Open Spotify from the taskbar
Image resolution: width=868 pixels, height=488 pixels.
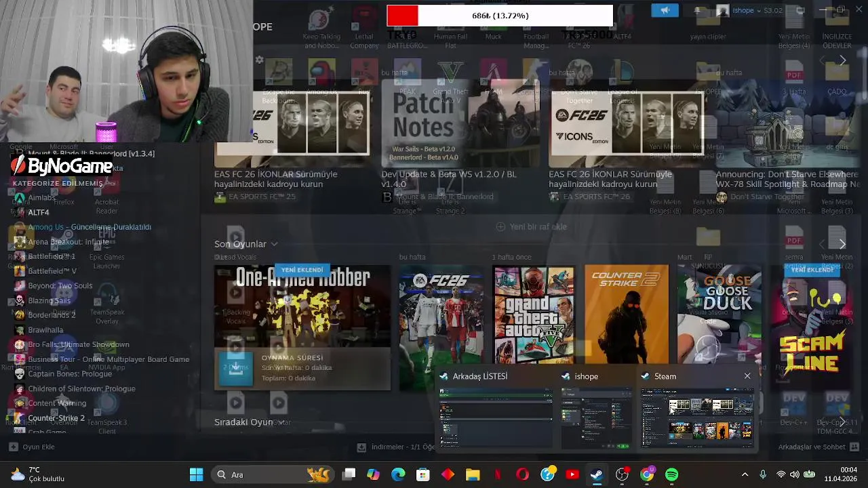(x=671, y=474)
